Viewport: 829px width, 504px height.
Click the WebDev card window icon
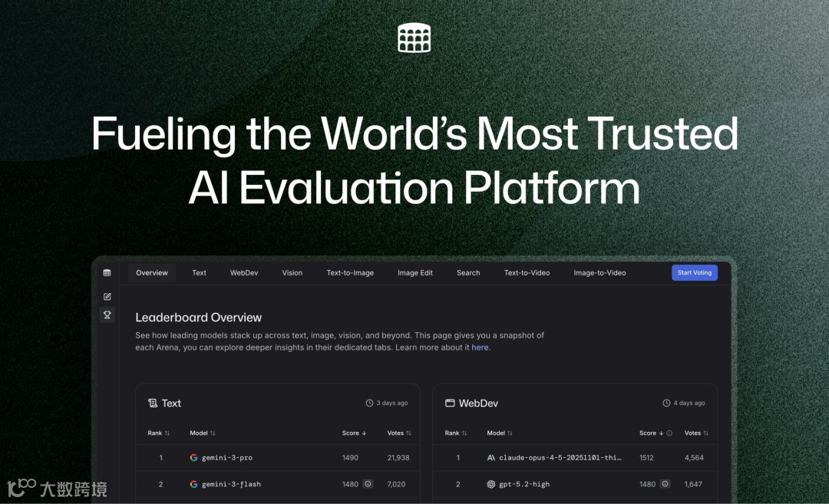(450, 403)
